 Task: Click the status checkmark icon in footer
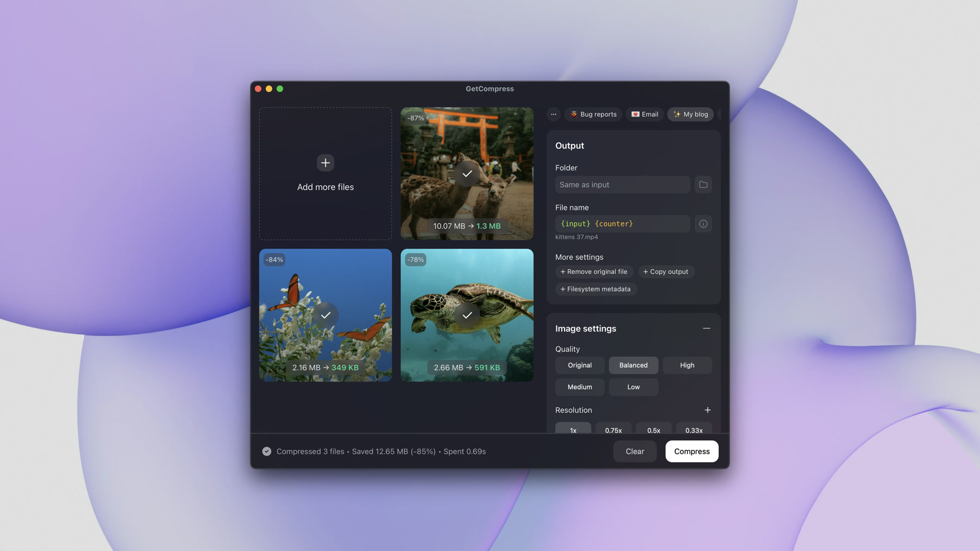[266, 451]
